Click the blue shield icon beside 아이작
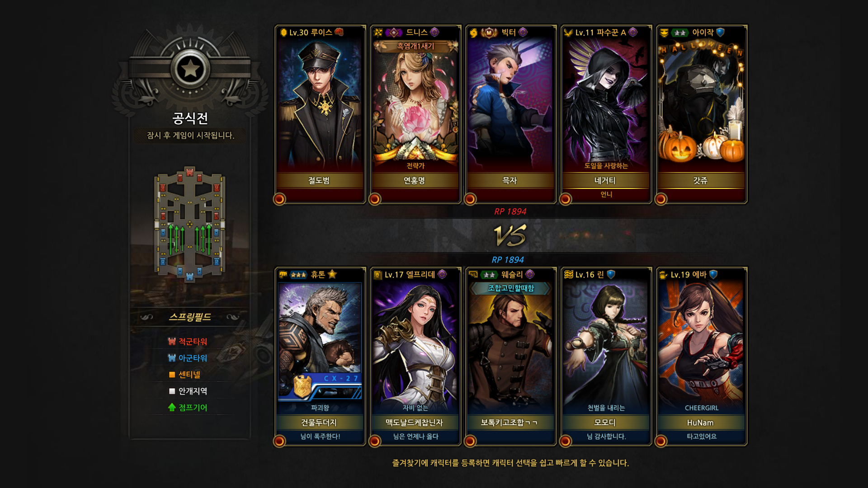 pos(721,32)
